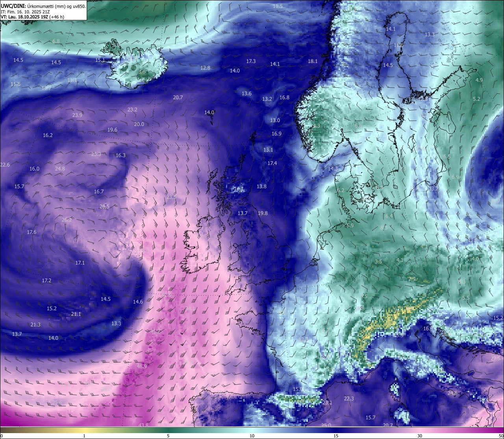Click the 17.3 map value
The width and height of the screenshot is (504, 439).
click(x=251, y=61)
